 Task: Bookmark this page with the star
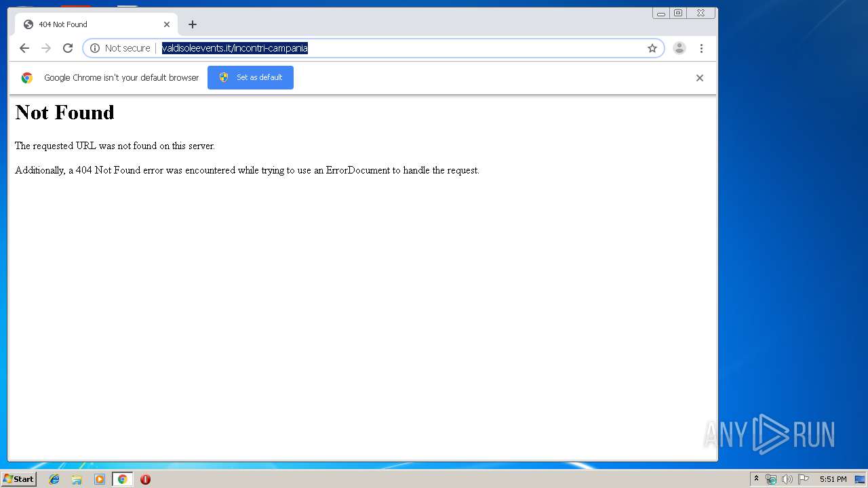click(652, 48)
